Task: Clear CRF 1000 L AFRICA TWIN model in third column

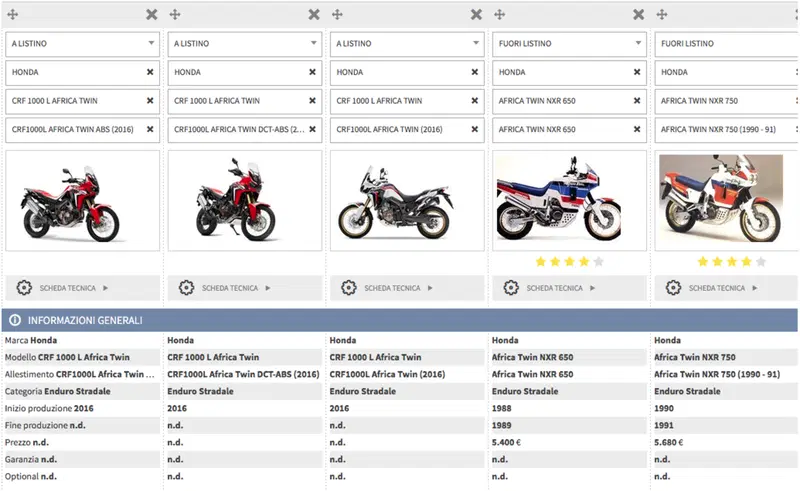Action: pos(474,101)
